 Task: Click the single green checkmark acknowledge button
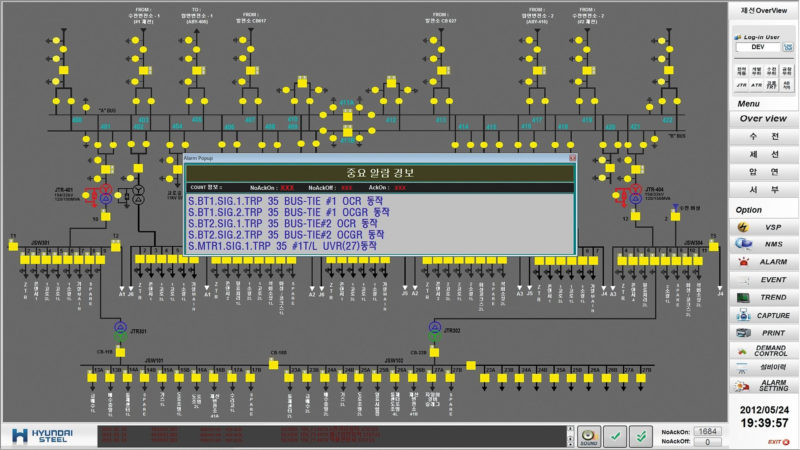point(615,436)
